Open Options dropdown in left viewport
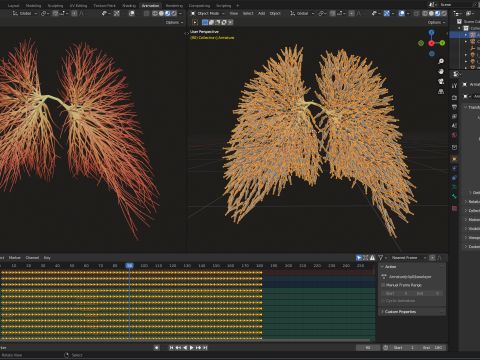Image resolution: width=480 pixels, height=360 pixels. 174,22
